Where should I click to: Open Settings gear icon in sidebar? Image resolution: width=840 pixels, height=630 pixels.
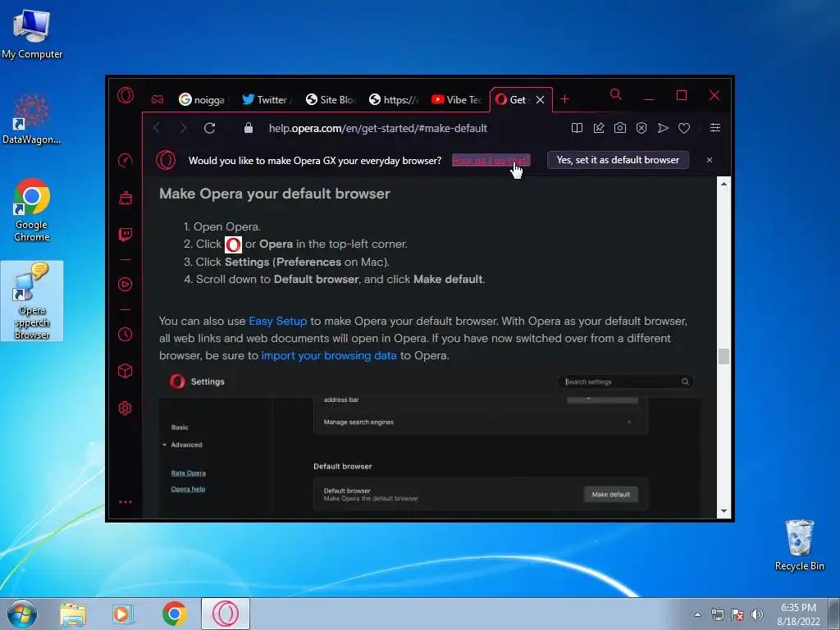[126, 409]
